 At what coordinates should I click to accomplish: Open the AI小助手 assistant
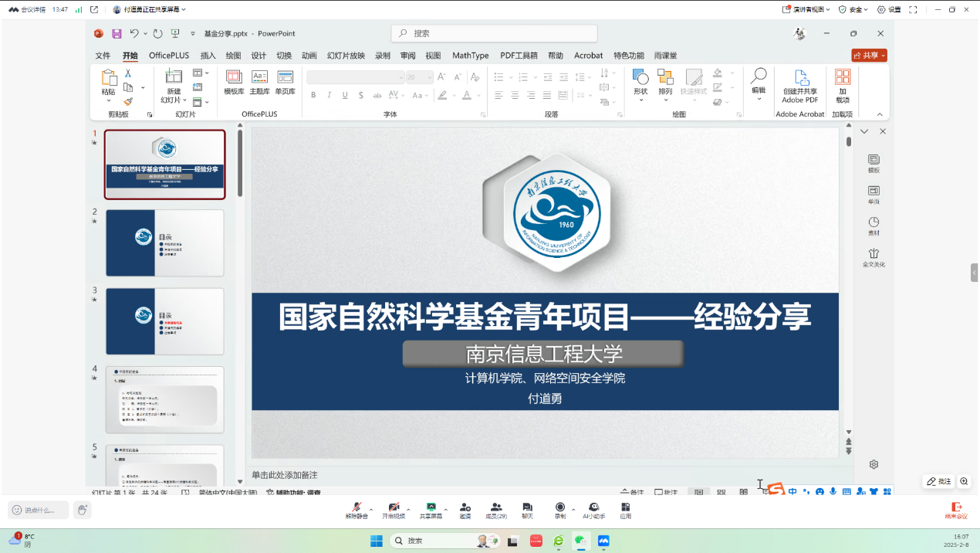tap(593, 511)
